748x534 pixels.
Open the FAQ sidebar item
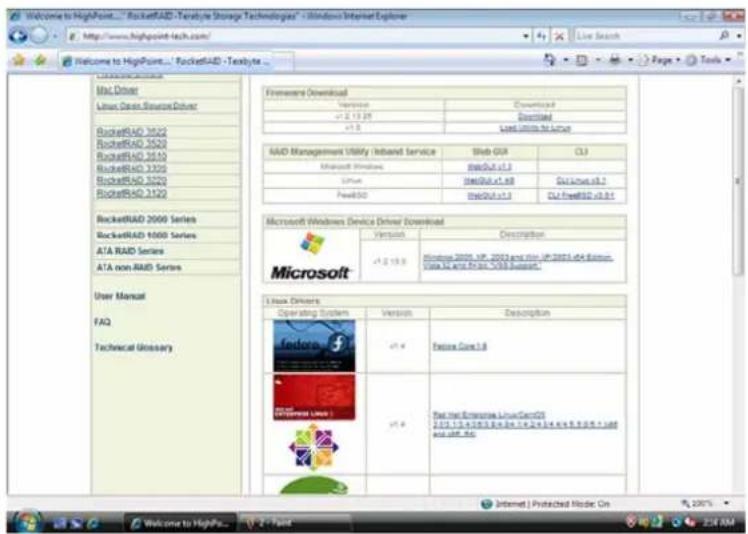point(102,322)
